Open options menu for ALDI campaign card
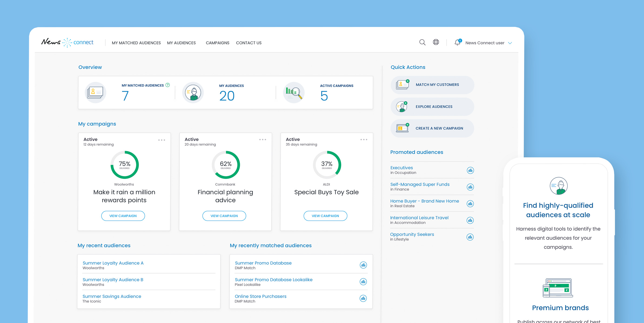644x323 pixels. tap(364, 140)
